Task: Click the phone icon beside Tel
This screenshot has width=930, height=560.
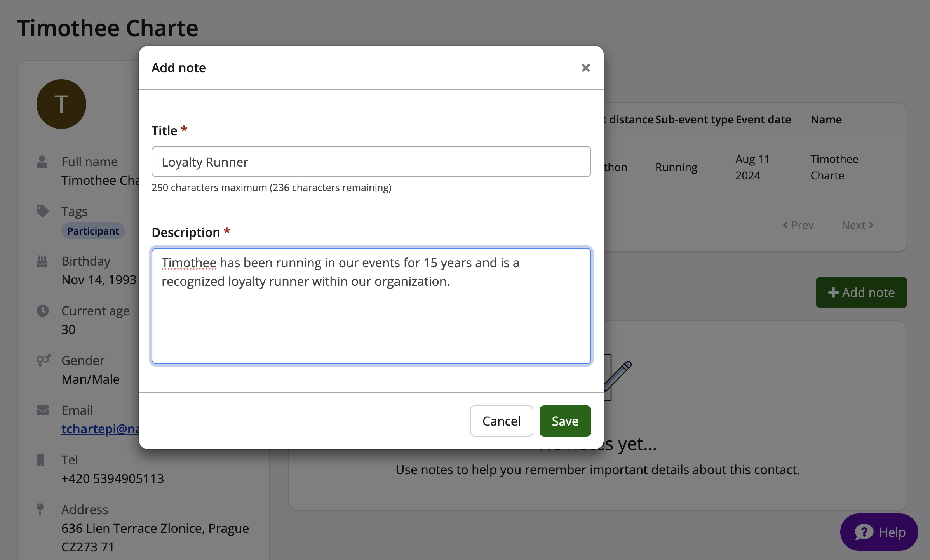Action: point(40,460)
